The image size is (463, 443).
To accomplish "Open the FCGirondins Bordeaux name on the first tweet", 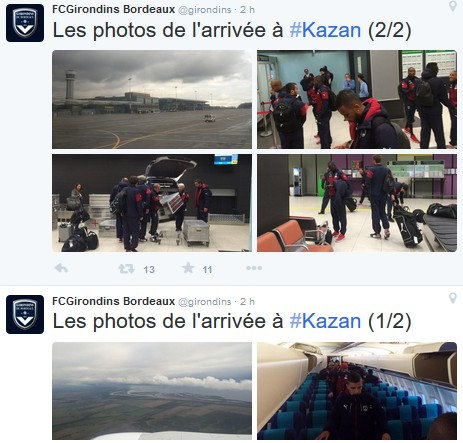I will [114, 9].
